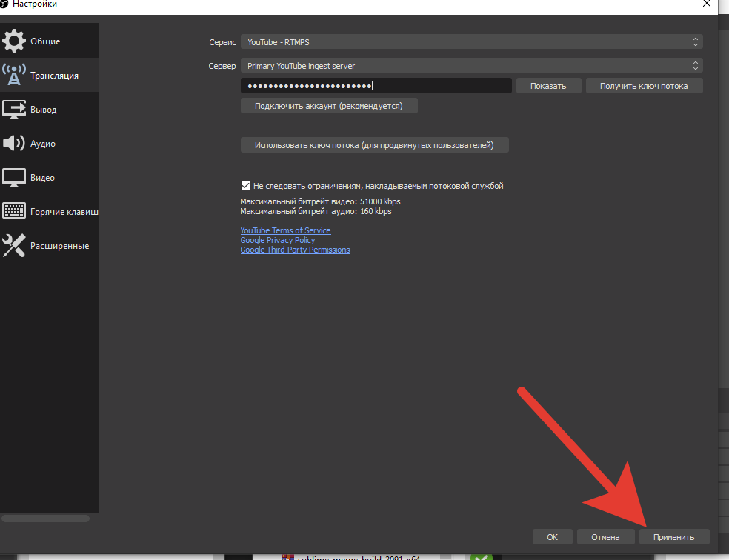Click the Audio speaker icon
Screen dimensions: 729x560
(14, 144)
